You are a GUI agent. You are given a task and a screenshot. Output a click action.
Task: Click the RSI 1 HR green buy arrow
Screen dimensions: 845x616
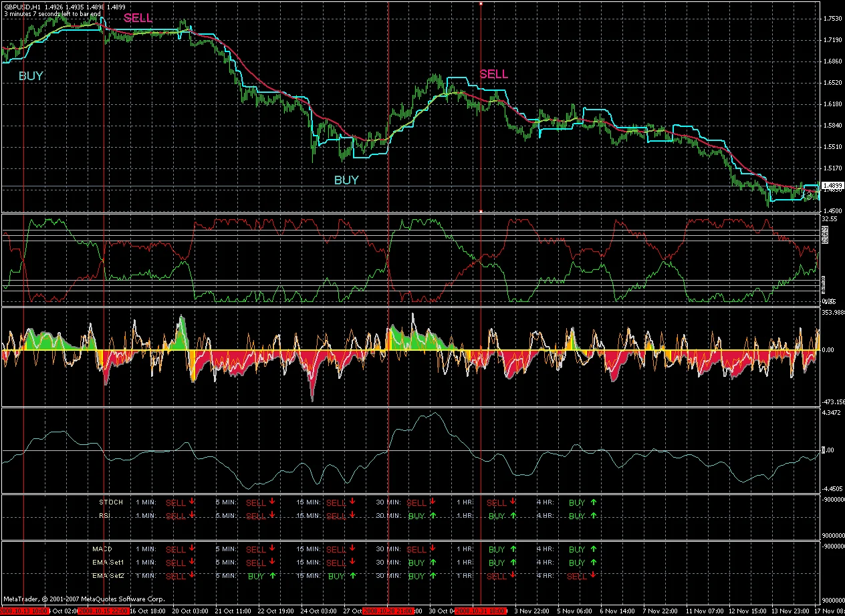pos(513,515)
